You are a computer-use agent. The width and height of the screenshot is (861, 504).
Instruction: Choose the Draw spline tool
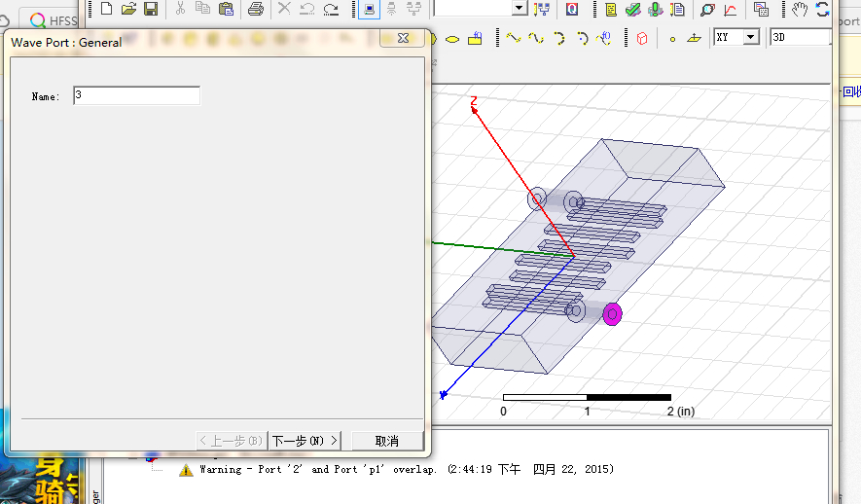click(536, 38)
